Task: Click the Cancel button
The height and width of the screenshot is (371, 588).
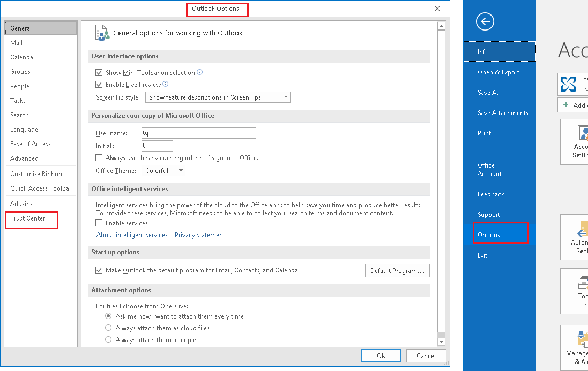Action: pos(426,355)
